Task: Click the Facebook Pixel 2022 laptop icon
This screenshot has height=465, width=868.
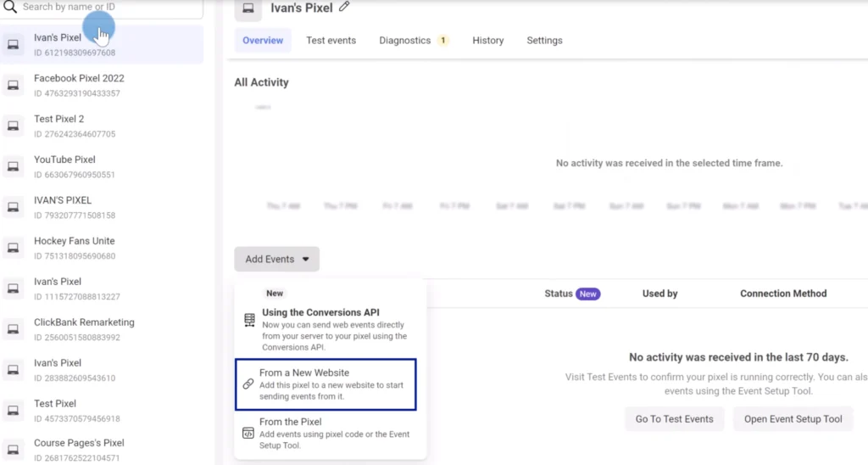Action: [13, 86]
